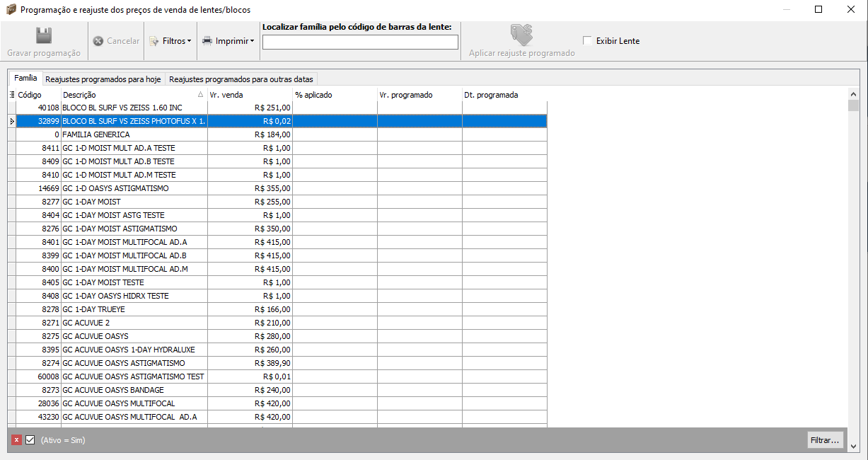Open the Imprimir dropdown menu
The width and height of the screenshot is (868, 460).
pos(228,41)
